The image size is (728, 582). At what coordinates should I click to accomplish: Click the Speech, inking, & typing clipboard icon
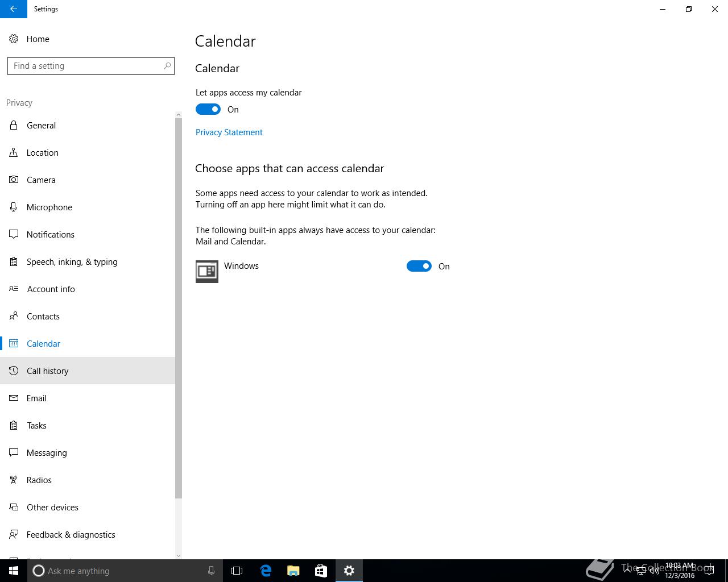[14, 262]
